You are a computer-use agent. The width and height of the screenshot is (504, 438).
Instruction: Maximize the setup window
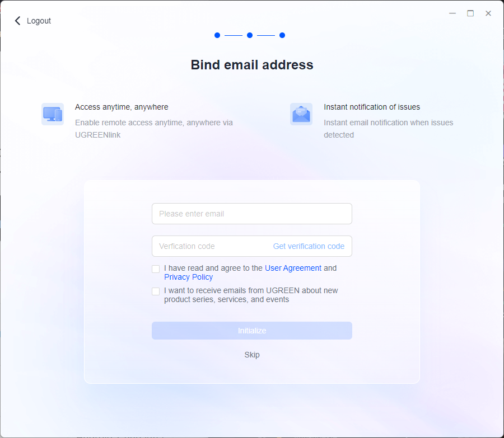tap(470, 13)
